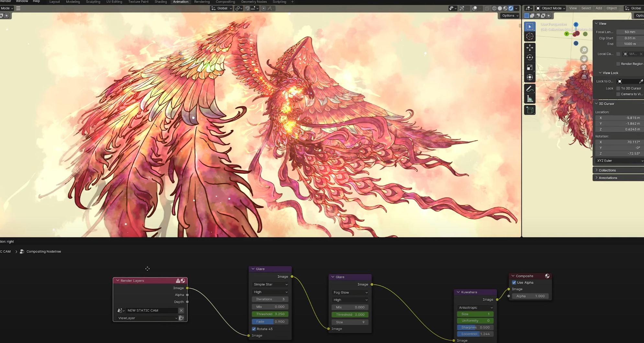Enable Camera to View checkbox
The width and height of the screenshot is (644, 343).
(618, 94)
